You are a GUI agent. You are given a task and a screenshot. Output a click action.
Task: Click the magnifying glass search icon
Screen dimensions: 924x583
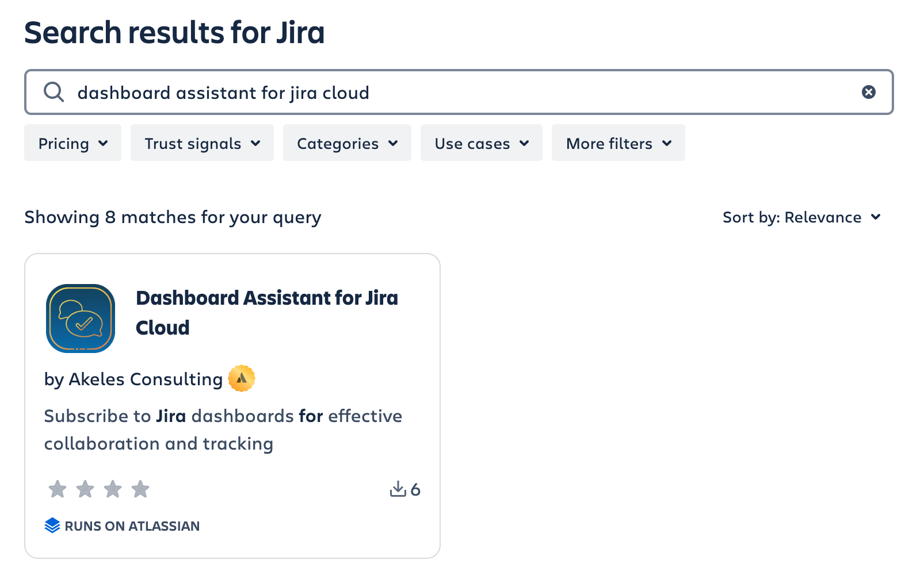(54, 92)
